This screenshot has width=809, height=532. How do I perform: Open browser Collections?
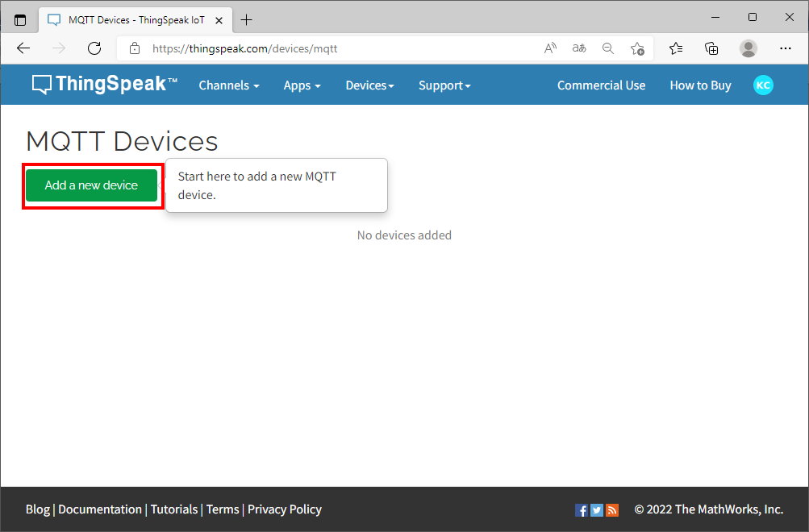711,48
